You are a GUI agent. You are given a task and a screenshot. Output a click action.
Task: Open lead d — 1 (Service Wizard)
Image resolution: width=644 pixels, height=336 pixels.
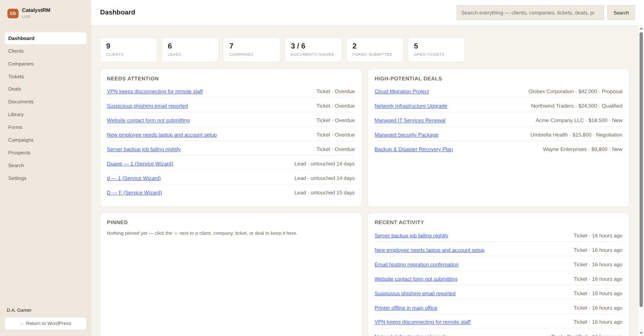click(134, 178)
